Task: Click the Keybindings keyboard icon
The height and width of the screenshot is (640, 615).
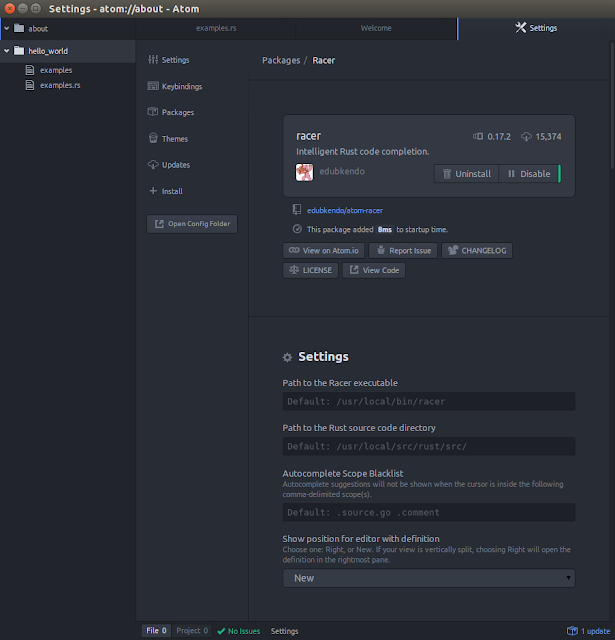Action: pyautogui.click(x=153, y=86)
